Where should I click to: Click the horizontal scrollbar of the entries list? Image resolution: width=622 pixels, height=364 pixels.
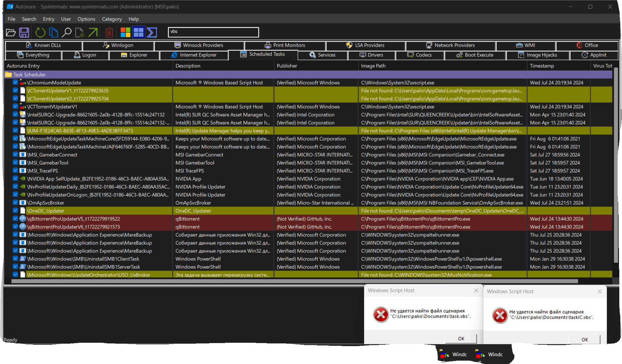[294, 281]
